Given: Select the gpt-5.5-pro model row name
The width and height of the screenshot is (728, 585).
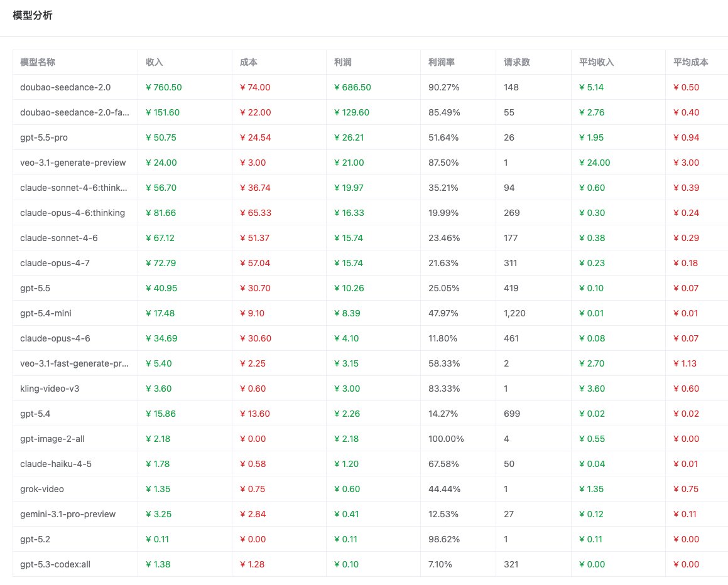Looking at the screenshot, I should pos(43,137).
